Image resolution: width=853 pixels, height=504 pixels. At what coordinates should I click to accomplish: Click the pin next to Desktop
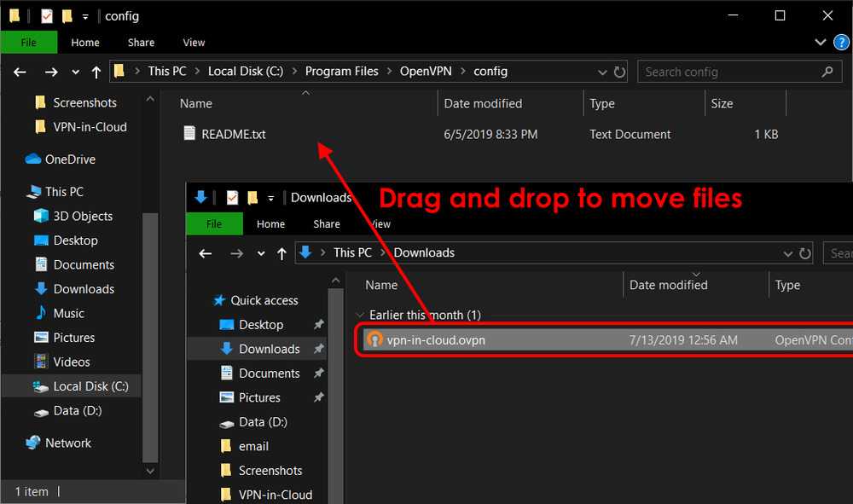tap(318, 325)
